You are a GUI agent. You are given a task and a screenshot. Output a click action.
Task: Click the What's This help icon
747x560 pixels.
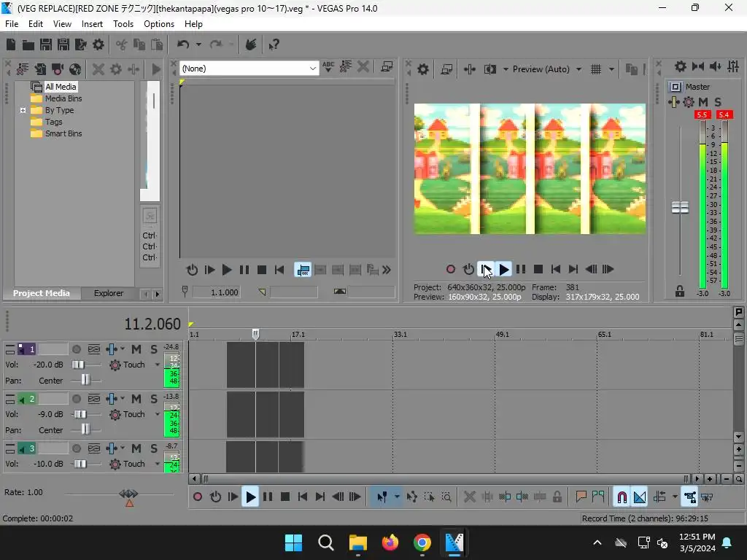(274, 44)
